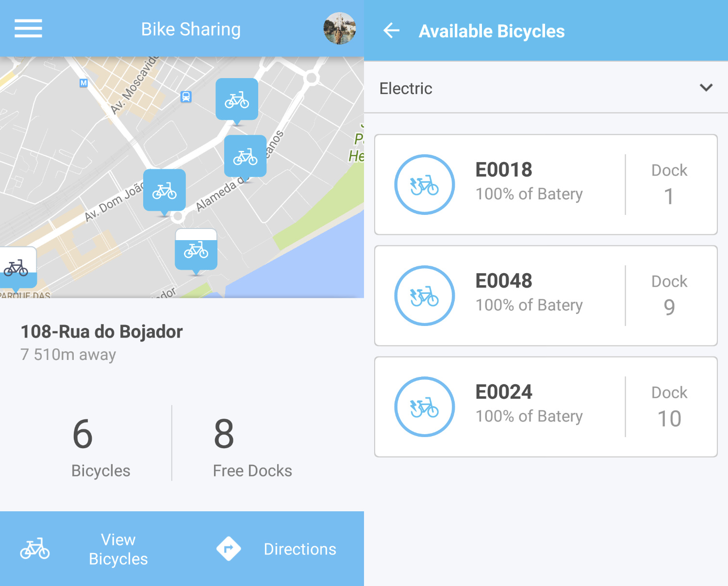Select the topmost bike station marker on map
The image size is (728, 586).
237,99
